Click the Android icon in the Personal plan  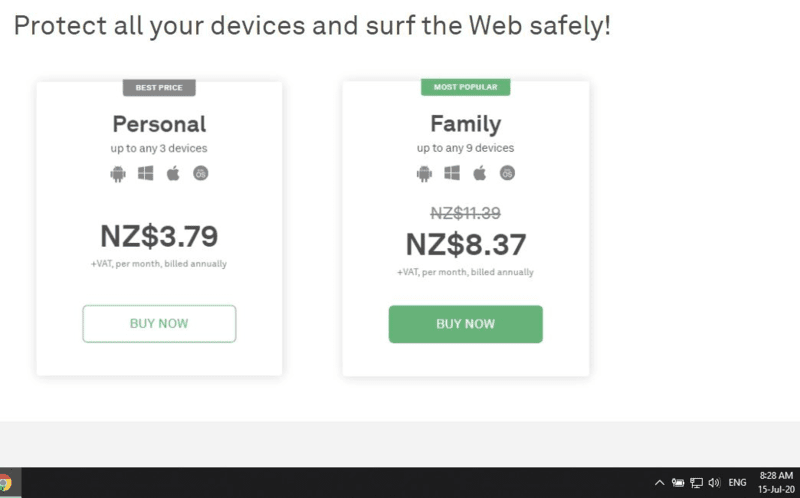pyautogui.click(x=118, y=174)
